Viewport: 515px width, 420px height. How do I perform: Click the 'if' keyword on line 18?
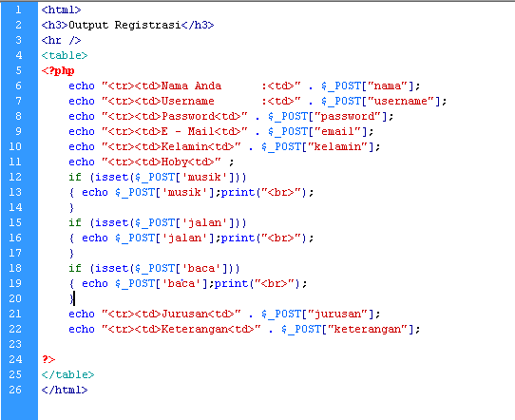75,268
